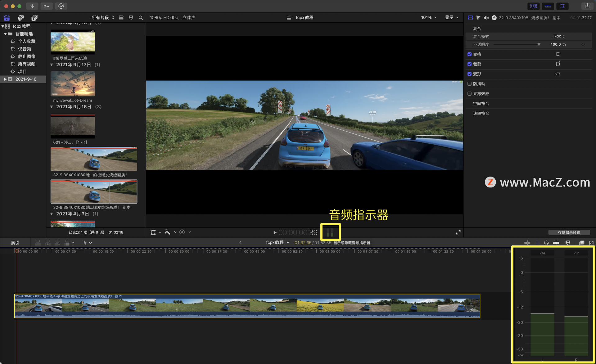Collapse the 2021年9月16日 date group
This screenshot has height=364, width=596.
52,107
